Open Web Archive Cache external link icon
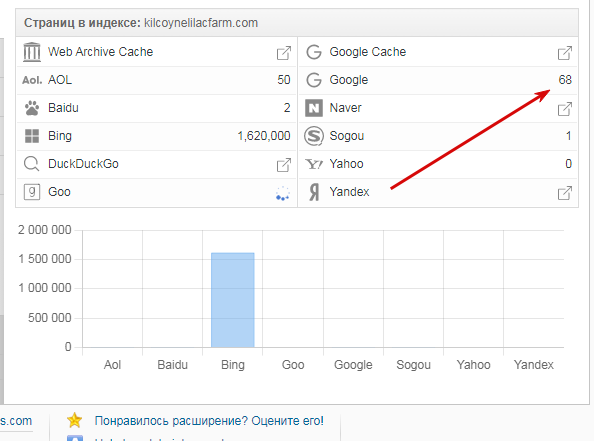Viewport: 594px width, 441px height. (x=283, y=53)
